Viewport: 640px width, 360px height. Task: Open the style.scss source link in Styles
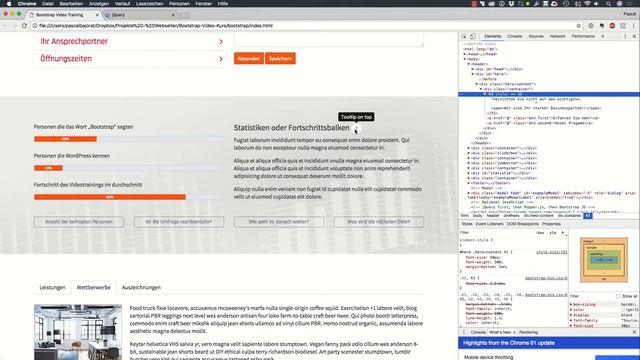(x=551, y=252)
